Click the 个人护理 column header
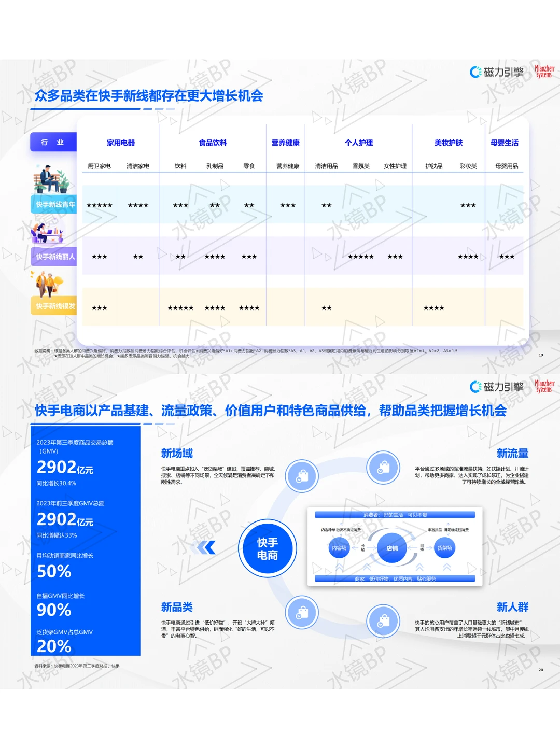This screenshot has width=560, height=748. pyautogui.click(x=359, y=143)
